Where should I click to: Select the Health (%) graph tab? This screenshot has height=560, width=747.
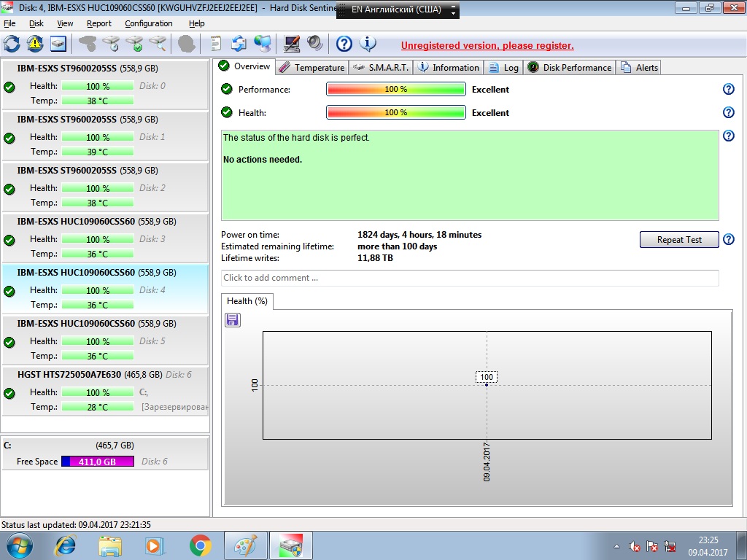247,301
